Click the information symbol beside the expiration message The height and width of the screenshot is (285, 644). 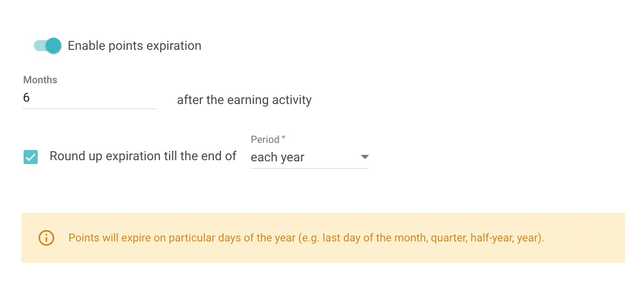click(46, 238)
